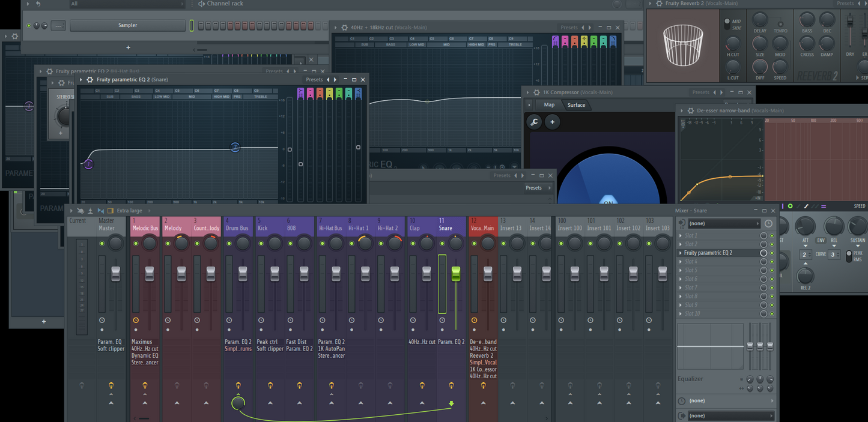Open gear settings of Fruity parametric EQ 2 (Snare)
The height and width of the screenshot is (422, 868).
click(x=90, y=79)
